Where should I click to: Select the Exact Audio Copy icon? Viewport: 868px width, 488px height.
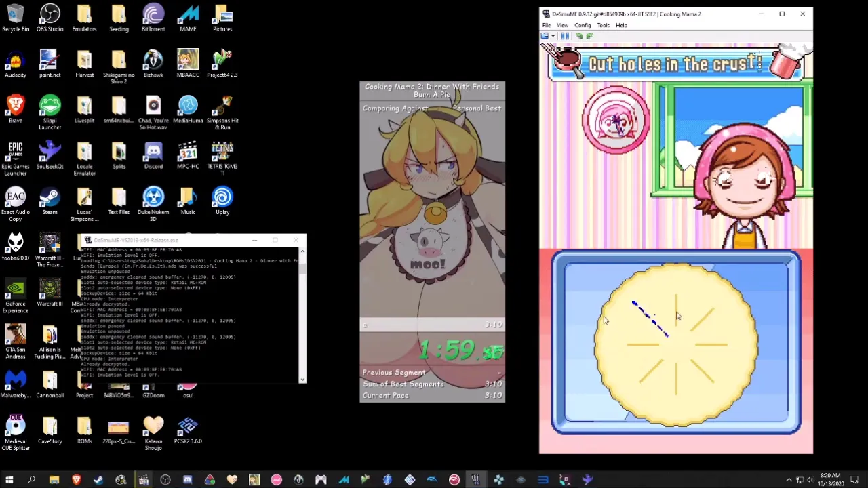(16, 205)
